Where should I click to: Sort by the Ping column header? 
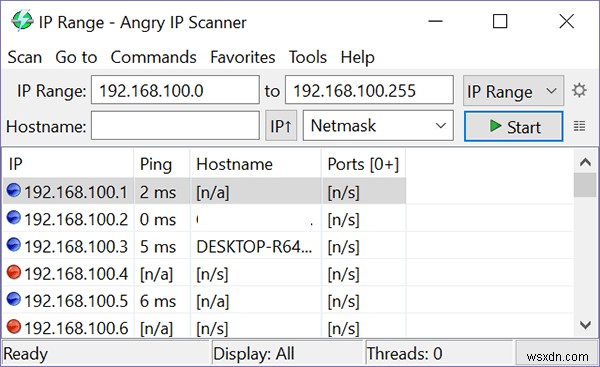click(161, 164)
